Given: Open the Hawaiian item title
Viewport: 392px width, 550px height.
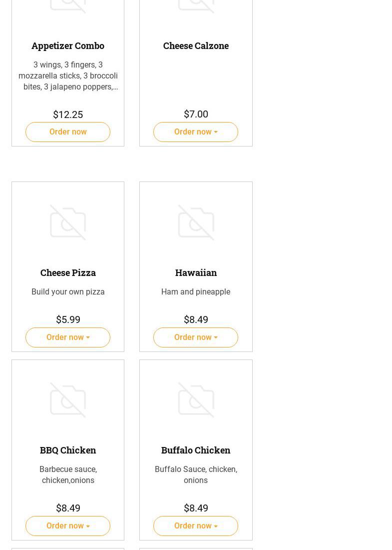Looking at the screenshot, I should pos(196,272).
